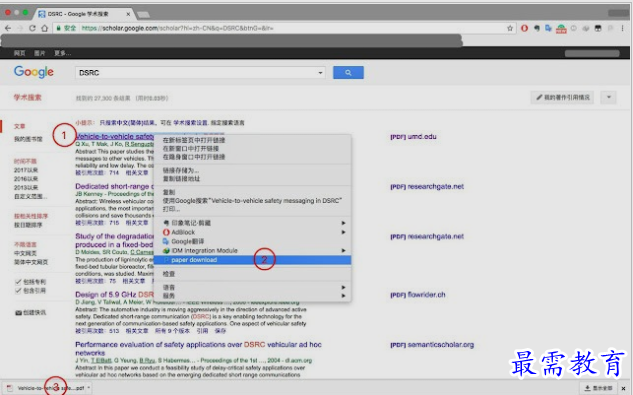Open my citations pencil button
Viewport: 633px width, 395px height.
pyautogui.click(x=562, y=97)
